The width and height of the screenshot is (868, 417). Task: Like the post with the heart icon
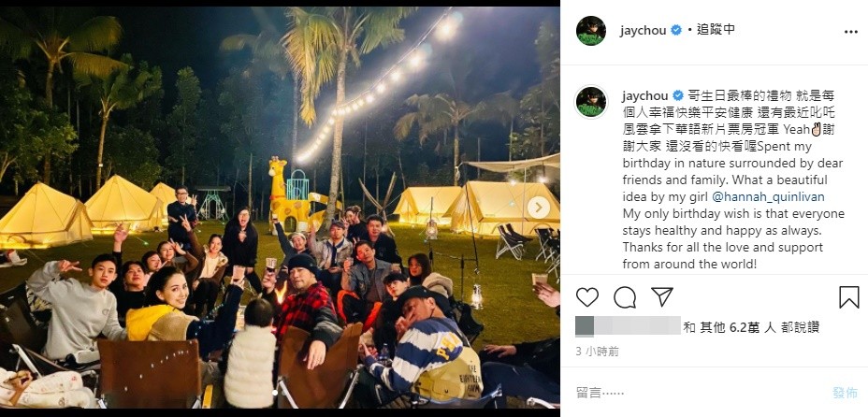pyautogui.click(x=587, y=297)
